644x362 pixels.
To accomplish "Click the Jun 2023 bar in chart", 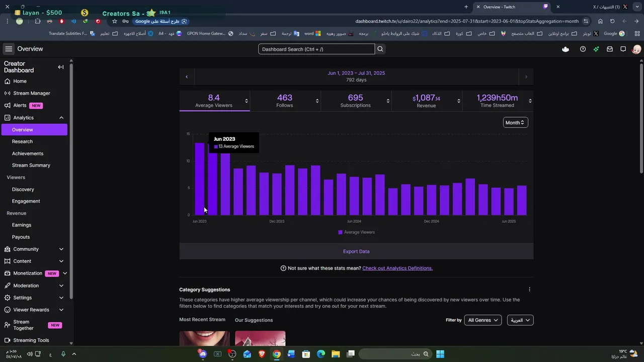I will pos(199,179).
